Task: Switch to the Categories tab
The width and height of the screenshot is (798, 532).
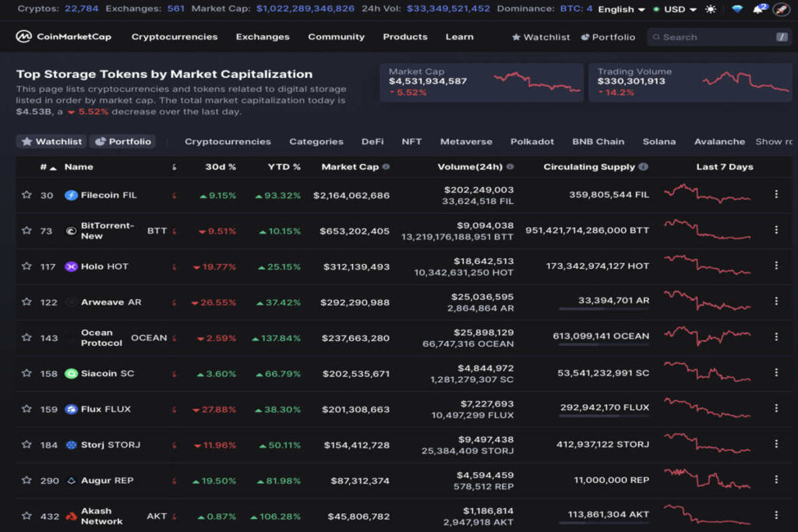Action: click(316, 142)
